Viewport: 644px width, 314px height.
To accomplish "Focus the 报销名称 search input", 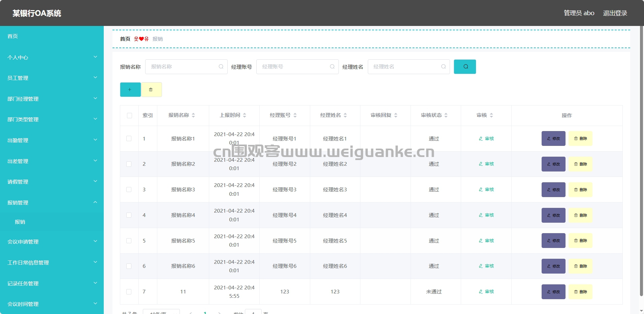I will tap(186, 67).
